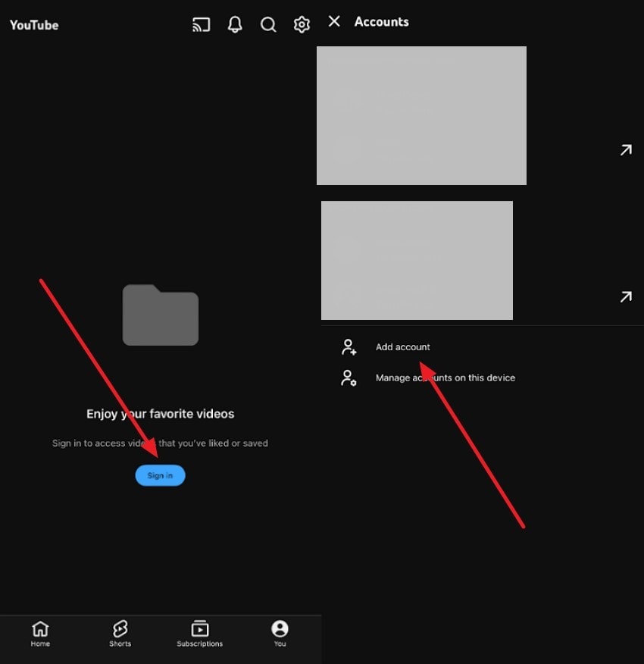Open the settings gear icon
The width and height of the screenshot is (644, 664).
[302, 24]
